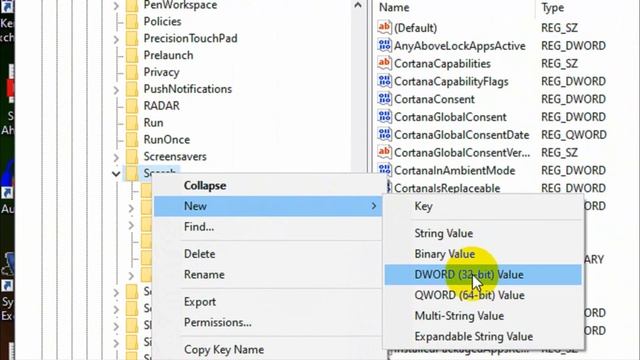Expand the PenWorkspace key
640x360 pixels.
coord(116,6)
